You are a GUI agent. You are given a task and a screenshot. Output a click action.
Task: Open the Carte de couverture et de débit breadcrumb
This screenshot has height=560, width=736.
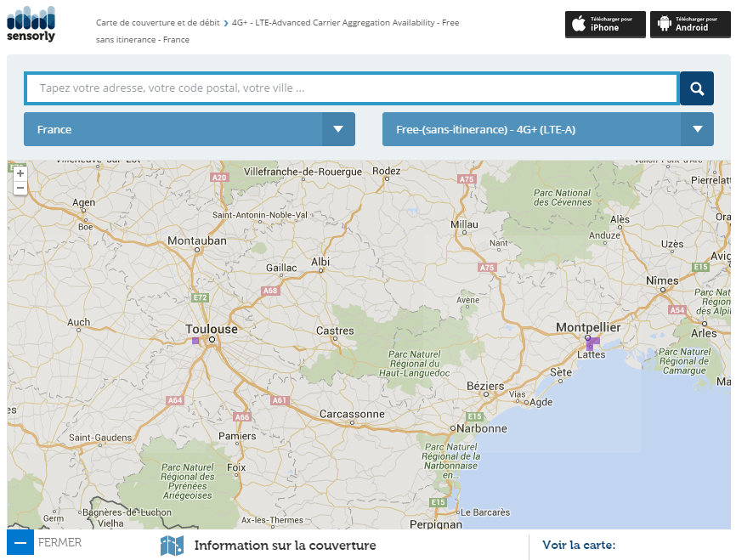[x=157, y=23]
